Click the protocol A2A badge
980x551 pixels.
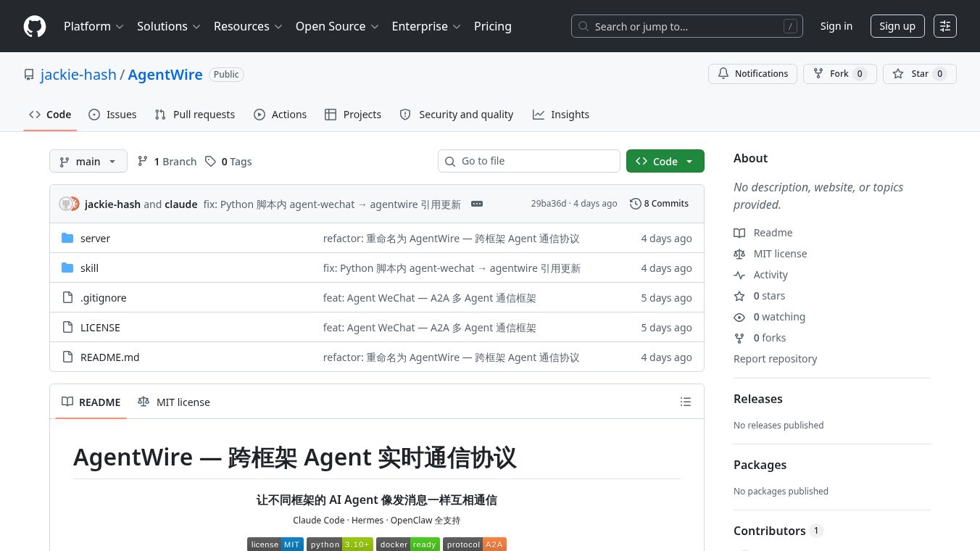click(x=475, y=544)
